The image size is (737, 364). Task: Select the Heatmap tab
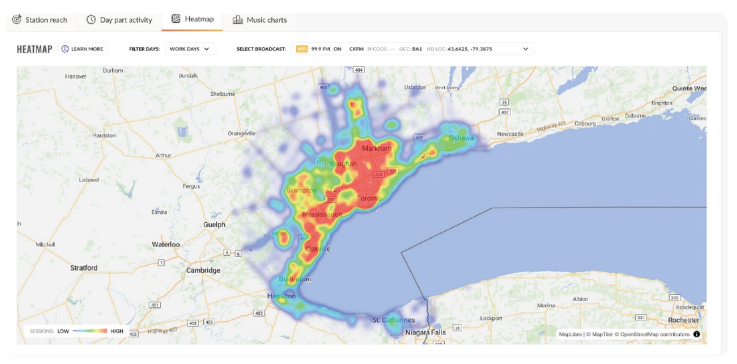click(x=192, y=19)
